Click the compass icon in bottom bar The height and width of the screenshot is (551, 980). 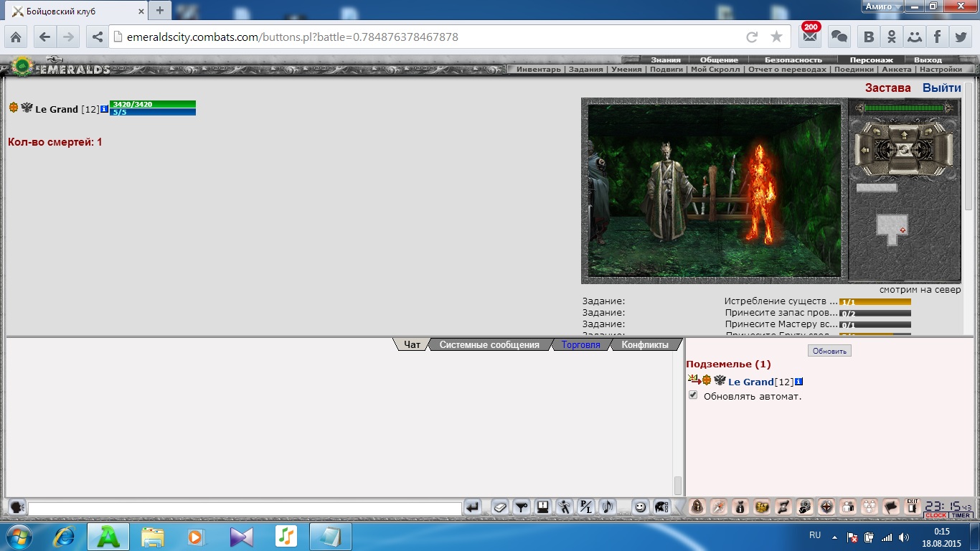[x=719, y=507]
